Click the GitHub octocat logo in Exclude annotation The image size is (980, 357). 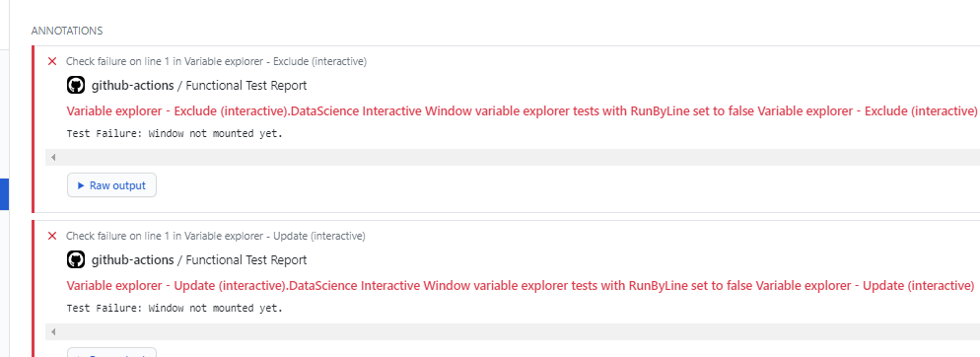coord(76,85)
